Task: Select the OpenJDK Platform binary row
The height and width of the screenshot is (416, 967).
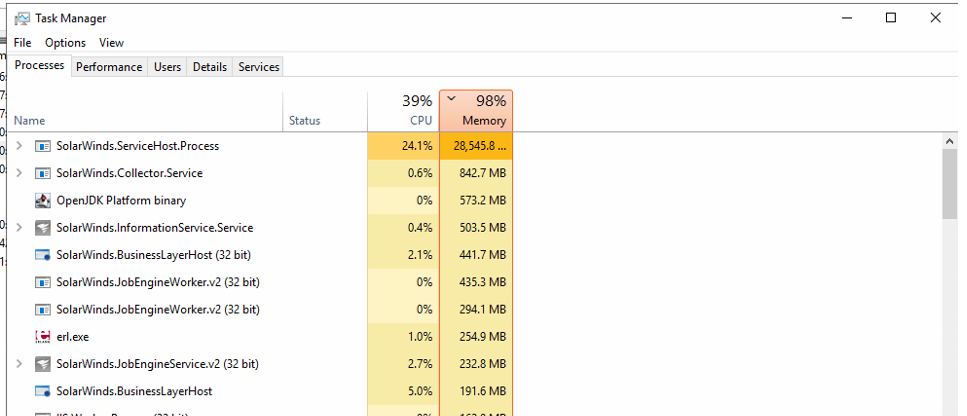Action: (121, 200)
